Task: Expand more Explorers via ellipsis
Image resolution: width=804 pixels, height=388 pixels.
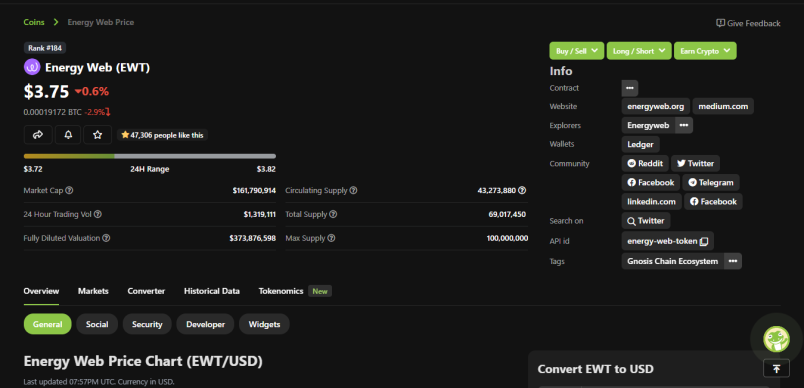Action: click(684, 125)
